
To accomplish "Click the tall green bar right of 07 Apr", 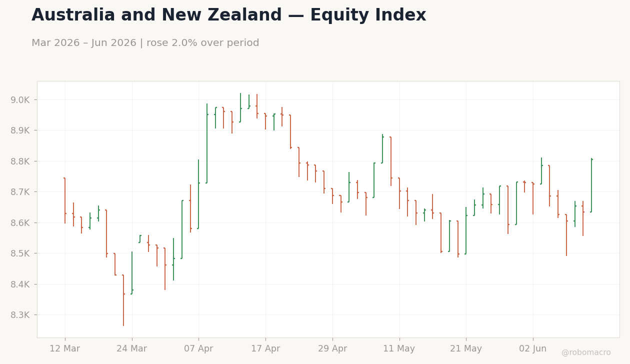I will (x=207, y=143).
